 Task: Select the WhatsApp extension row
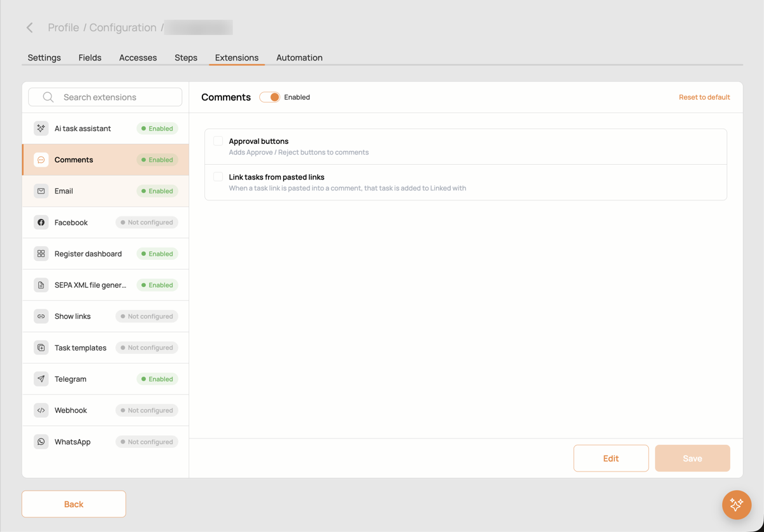tap(106, 442)
